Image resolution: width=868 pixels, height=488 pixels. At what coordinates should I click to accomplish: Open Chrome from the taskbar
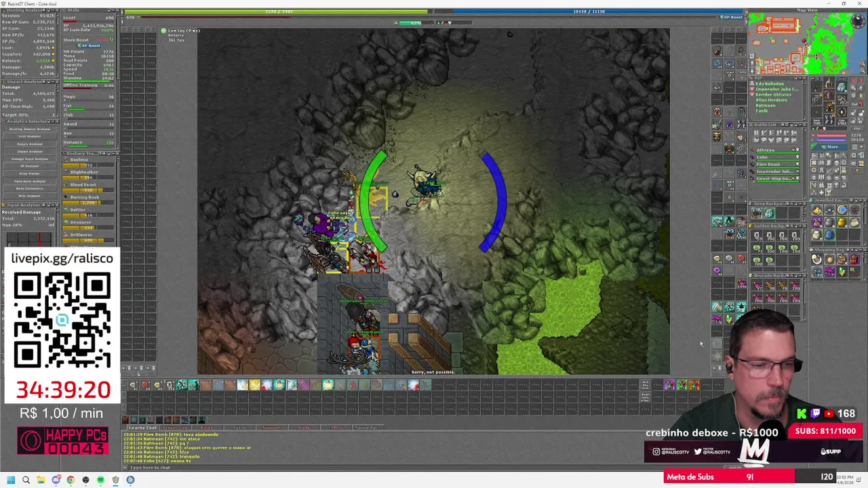point(71,480)
